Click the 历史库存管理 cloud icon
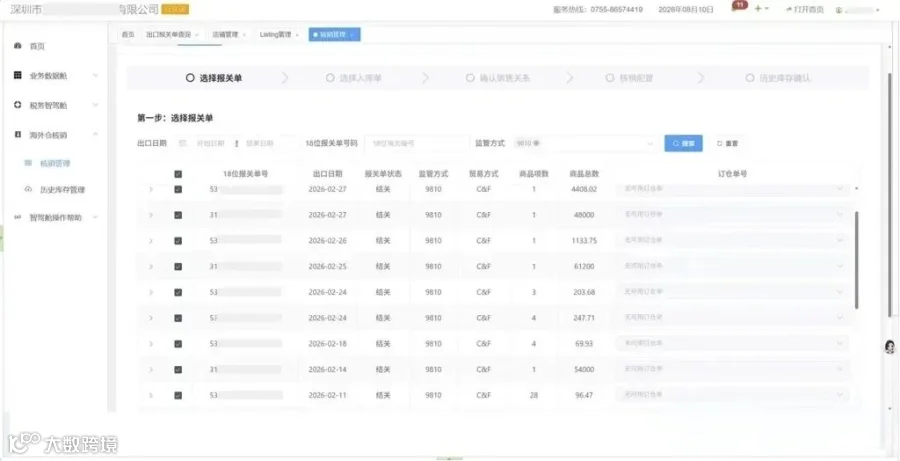Viewport: 900px width, 461px height. coord(28,189)
